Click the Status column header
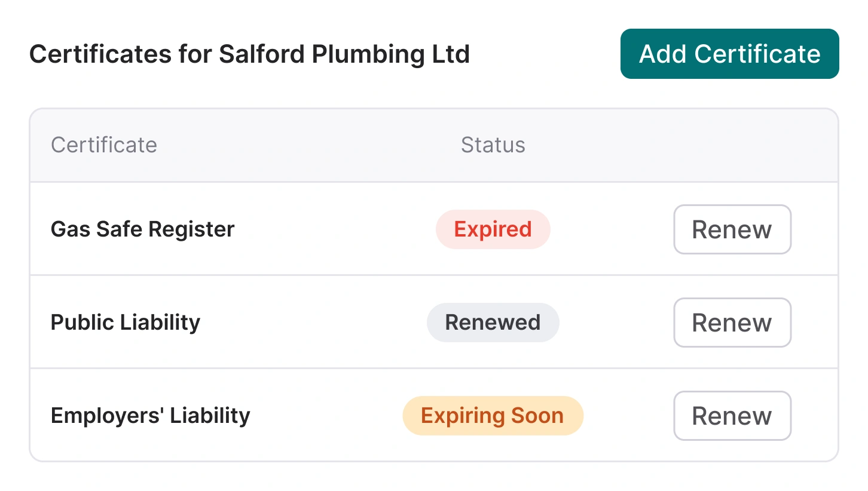 [493, 145]
